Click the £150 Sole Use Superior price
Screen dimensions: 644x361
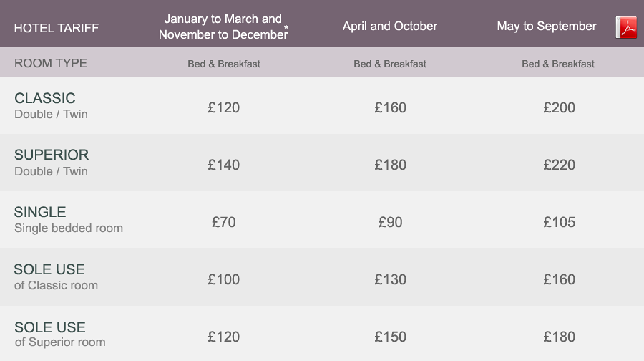(390, 337)
